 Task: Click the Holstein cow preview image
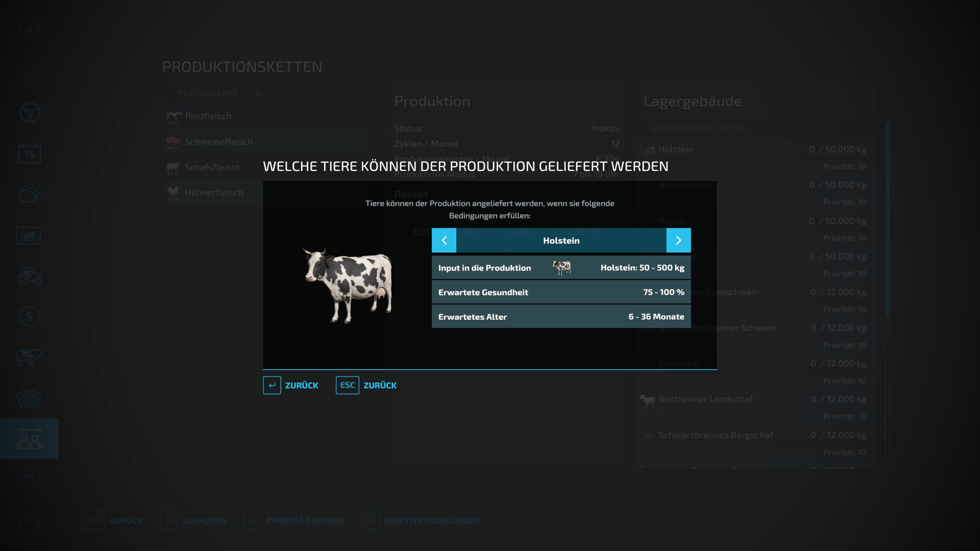point(349,284)
